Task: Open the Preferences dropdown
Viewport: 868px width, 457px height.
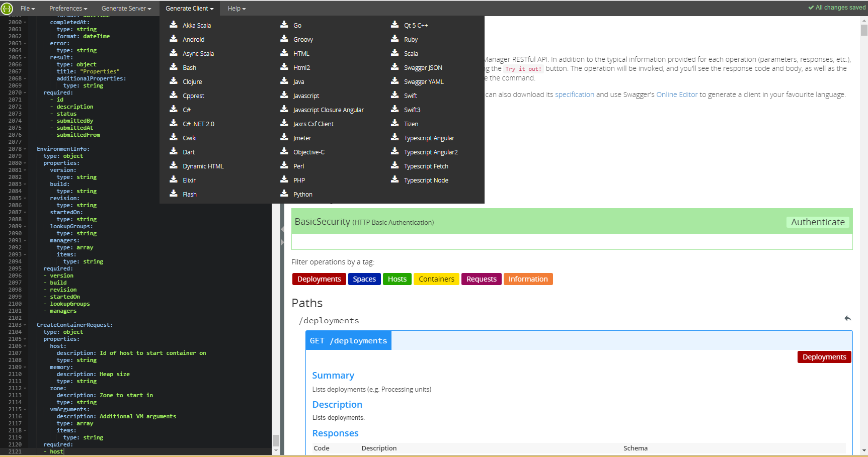Action: (x=68, y=9)
